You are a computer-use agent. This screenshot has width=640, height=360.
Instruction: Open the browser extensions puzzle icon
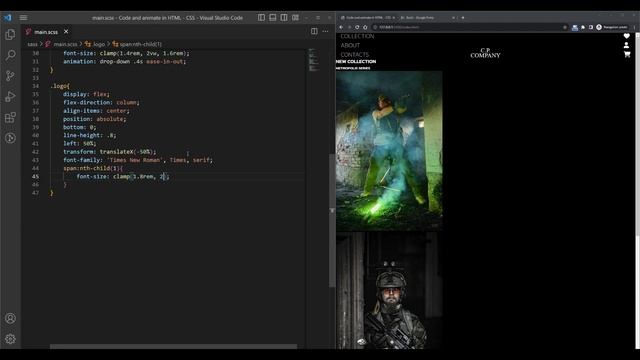click(583, 27)
